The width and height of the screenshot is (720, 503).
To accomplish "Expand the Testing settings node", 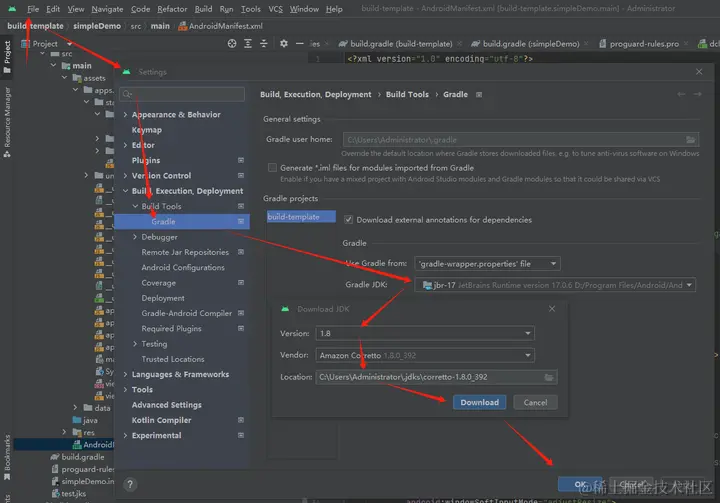I will [x=135, y=344].
